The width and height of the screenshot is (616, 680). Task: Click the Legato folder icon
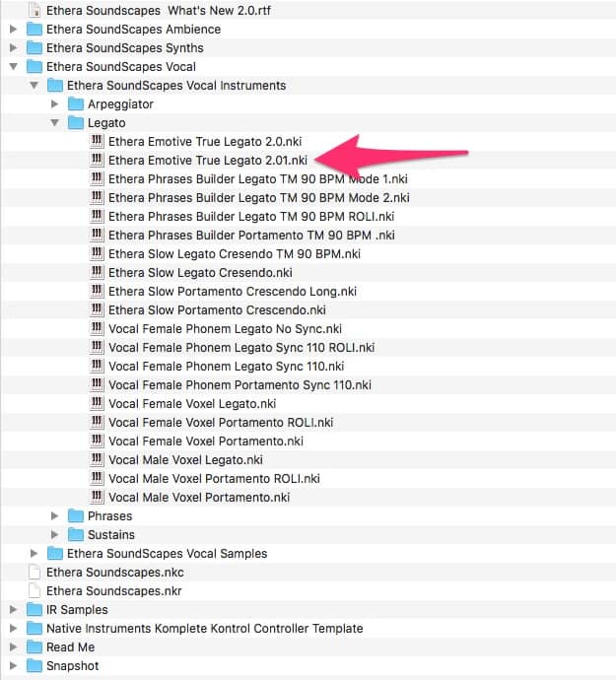pos(76,123)
